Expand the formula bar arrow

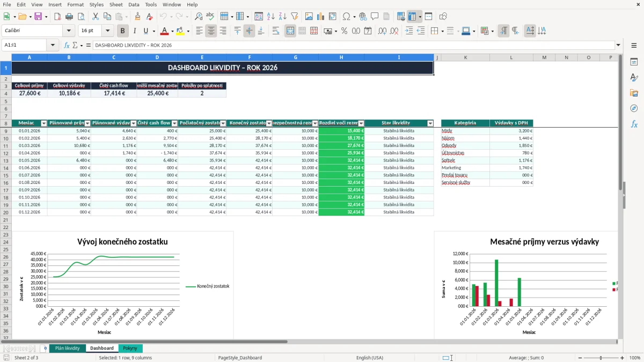618,45
